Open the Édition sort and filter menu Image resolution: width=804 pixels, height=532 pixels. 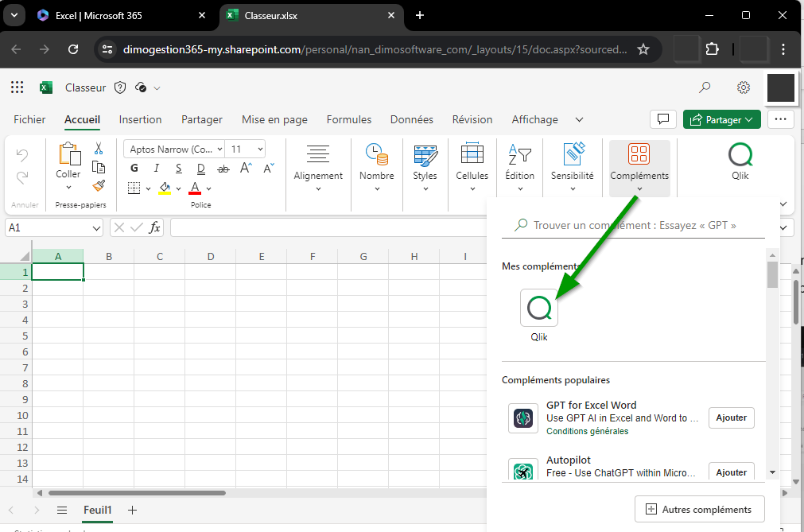(520, 168)
